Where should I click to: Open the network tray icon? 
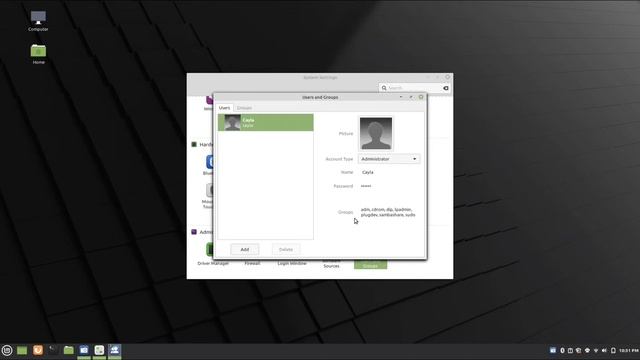(596, 350)
